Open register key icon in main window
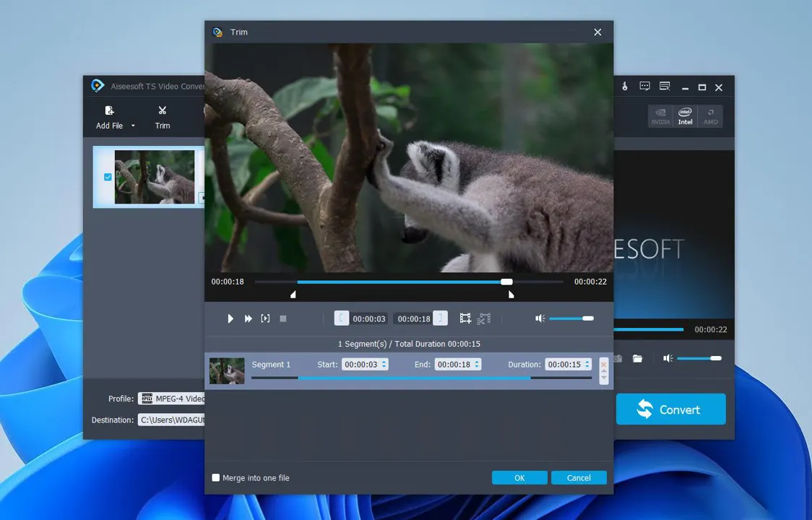 coord(625,87)
